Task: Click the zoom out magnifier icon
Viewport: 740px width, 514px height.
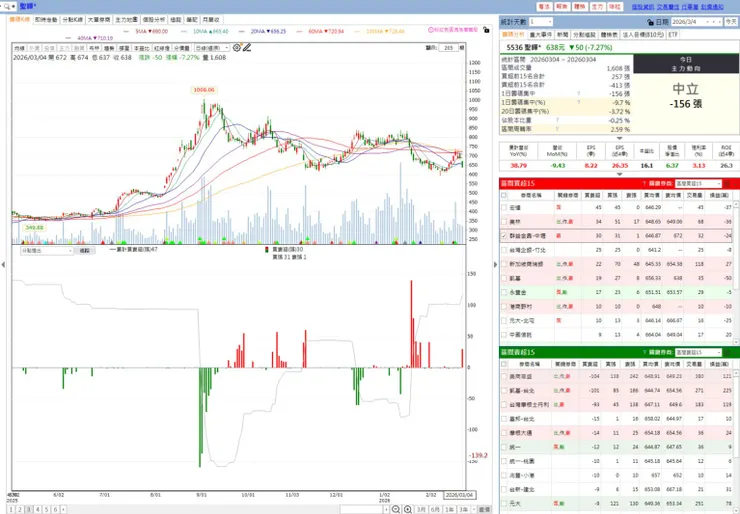Action: click(395, 509)
